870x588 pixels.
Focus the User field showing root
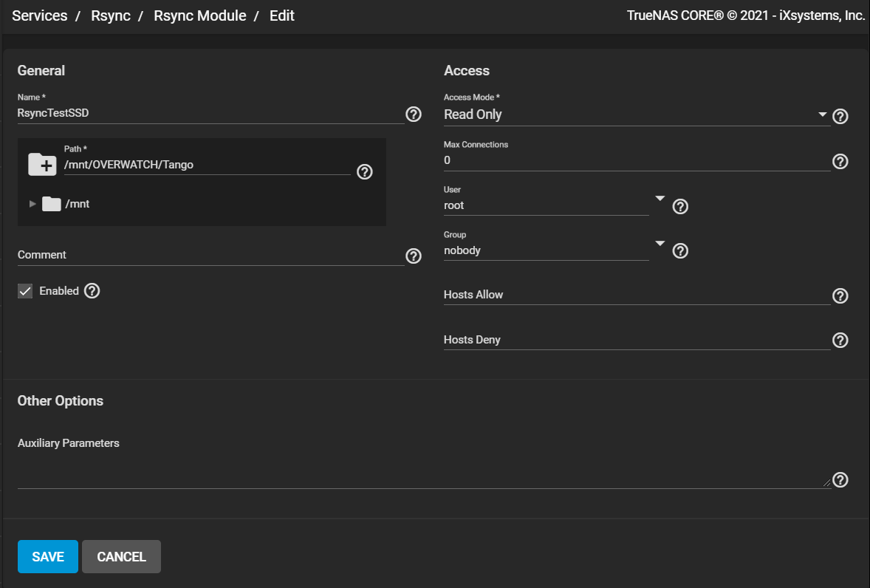point(547,205)
